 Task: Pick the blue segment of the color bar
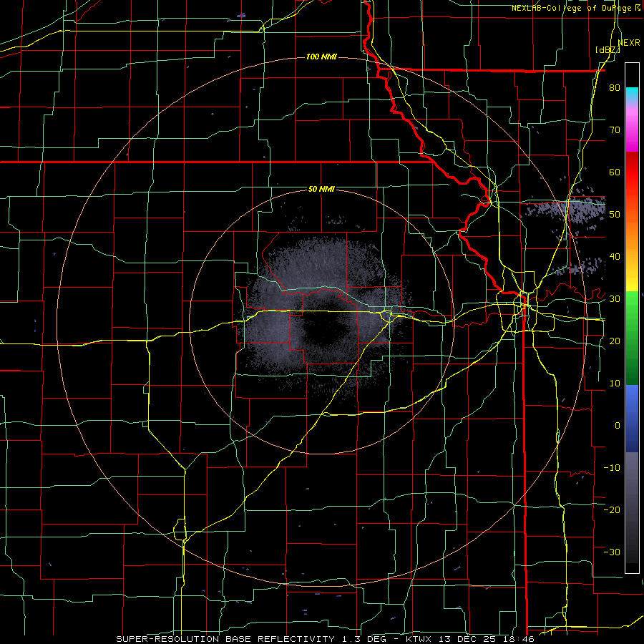coord(632,419)
